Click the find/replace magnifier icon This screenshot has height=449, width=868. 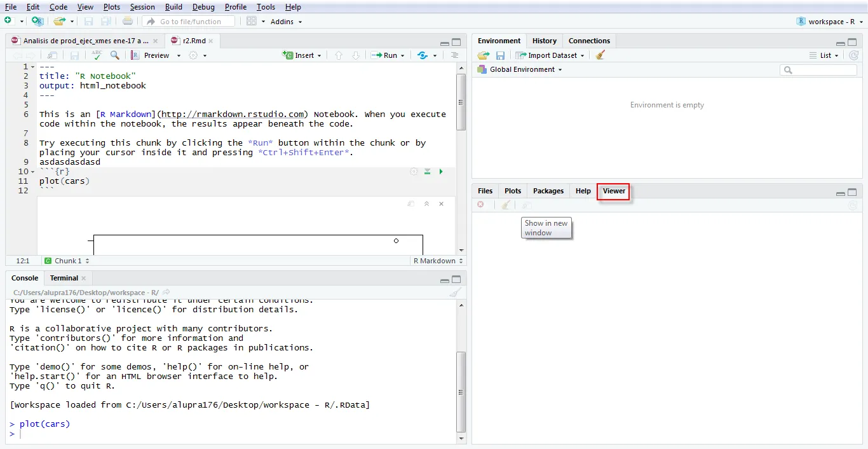(114, 55)
